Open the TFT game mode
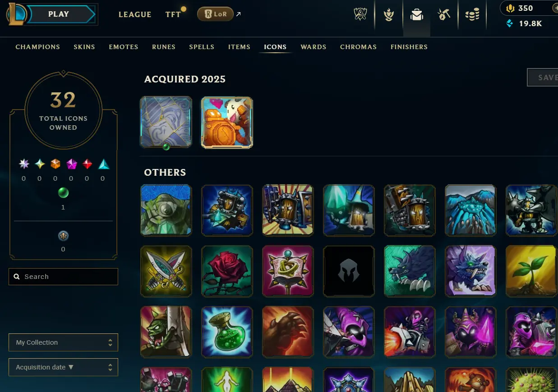558x392 pixels. click(x=173, y=14)
